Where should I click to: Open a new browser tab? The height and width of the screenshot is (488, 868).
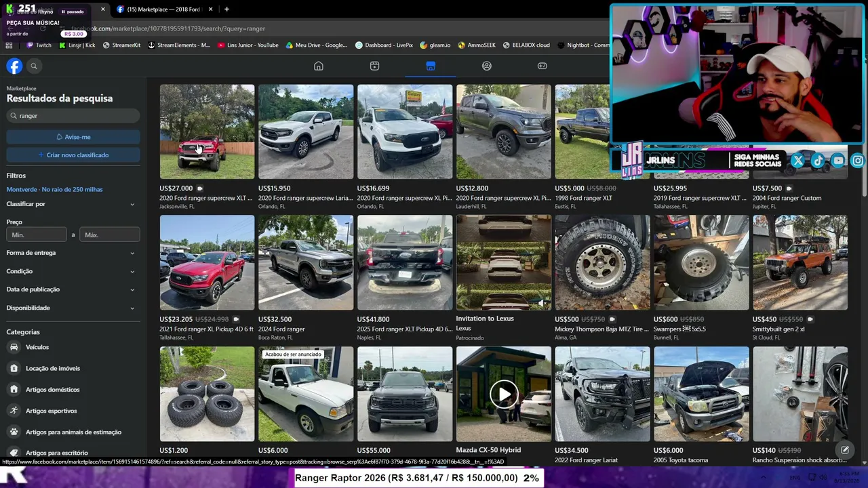click(x=226, y=9)
